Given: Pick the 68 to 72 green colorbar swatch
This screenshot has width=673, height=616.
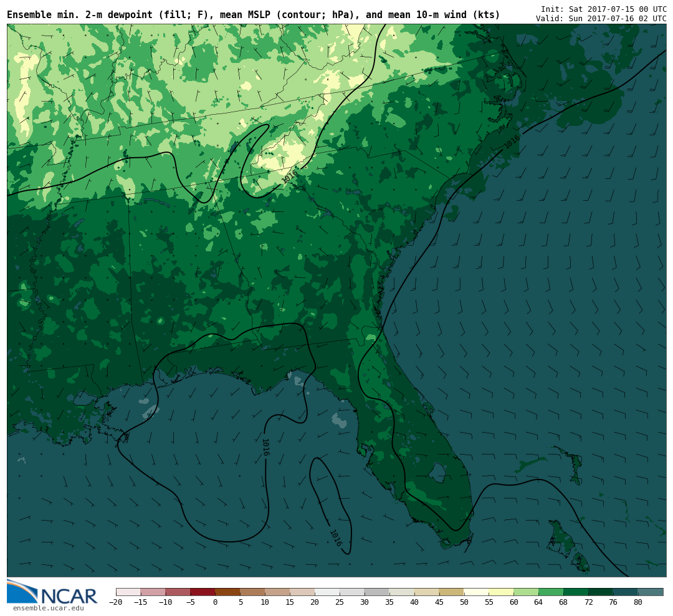Looking at the screenshot, I should pyautogui.click(x=576, y=592).
